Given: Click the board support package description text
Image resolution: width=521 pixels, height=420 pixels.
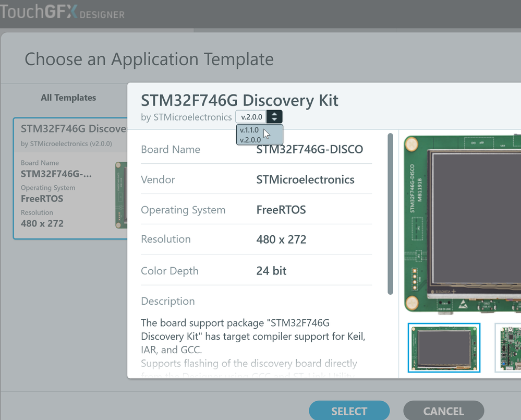Looking at the screenshot, I should 253,337.
